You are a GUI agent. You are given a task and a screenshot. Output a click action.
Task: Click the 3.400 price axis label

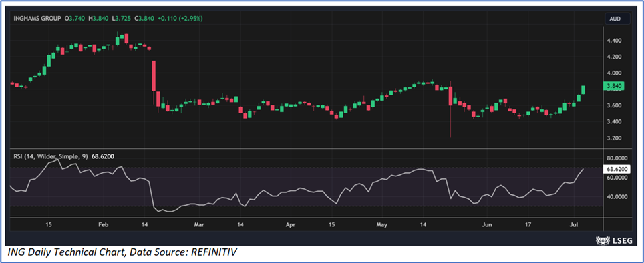click(x=614, y=122)
